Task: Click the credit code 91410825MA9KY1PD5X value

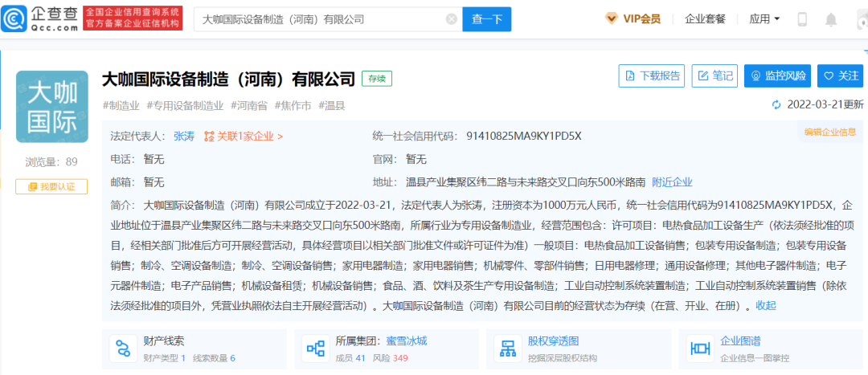Action: coord(524,136)
